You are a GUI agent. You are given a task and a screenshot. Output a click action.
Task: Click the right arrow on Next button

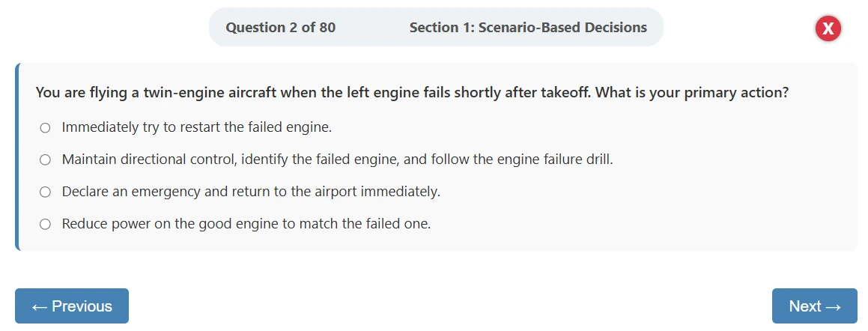pyautogui.click(x=833, y=306)
